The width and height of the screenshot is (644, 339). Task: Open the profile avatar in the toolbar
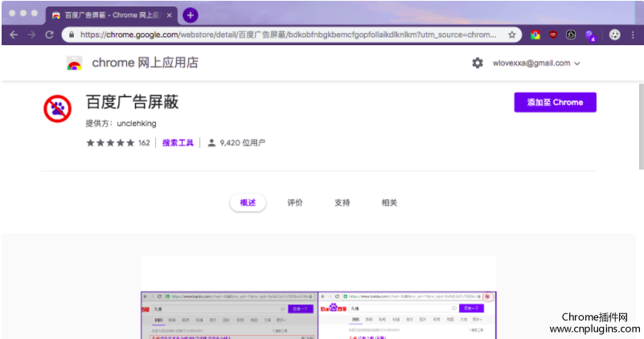pos(614,35)
